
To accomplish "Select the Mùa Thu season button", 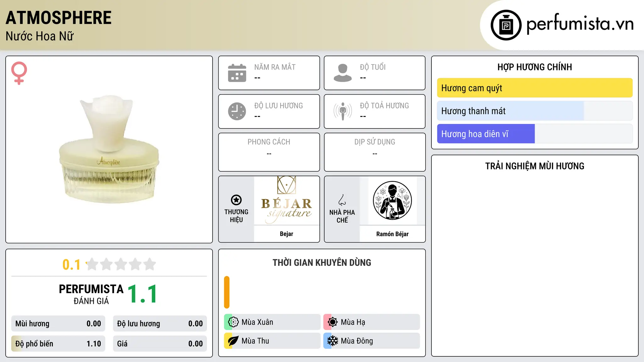I will tap(272, 341).
